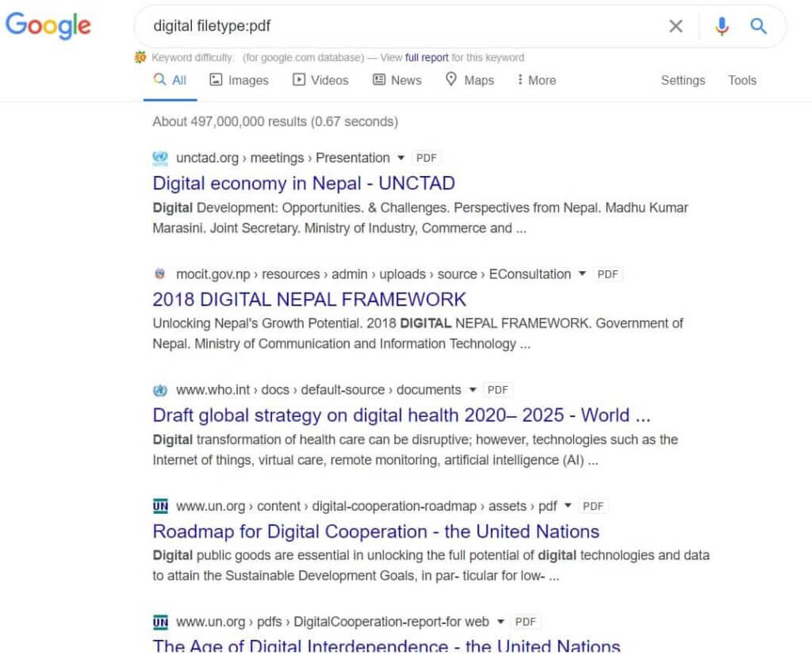Switch to the Images tab

point(239,80)
